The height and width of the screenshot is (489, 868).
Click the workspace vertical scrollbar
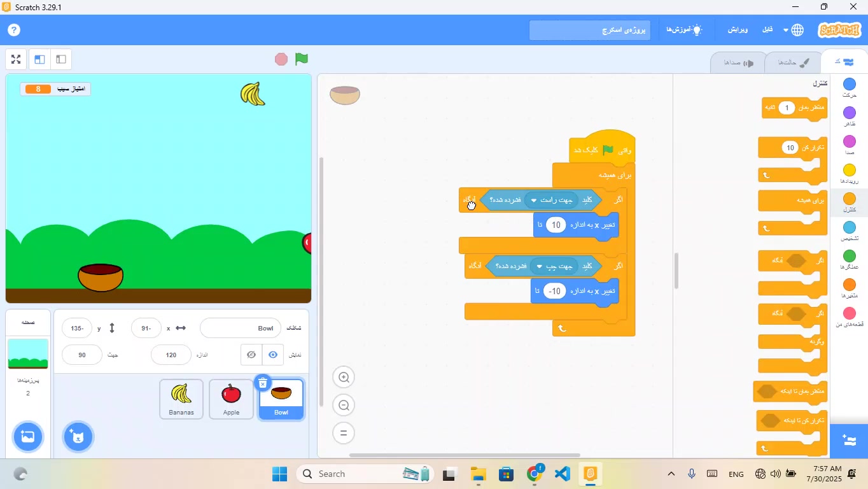(x=321, y=281)
